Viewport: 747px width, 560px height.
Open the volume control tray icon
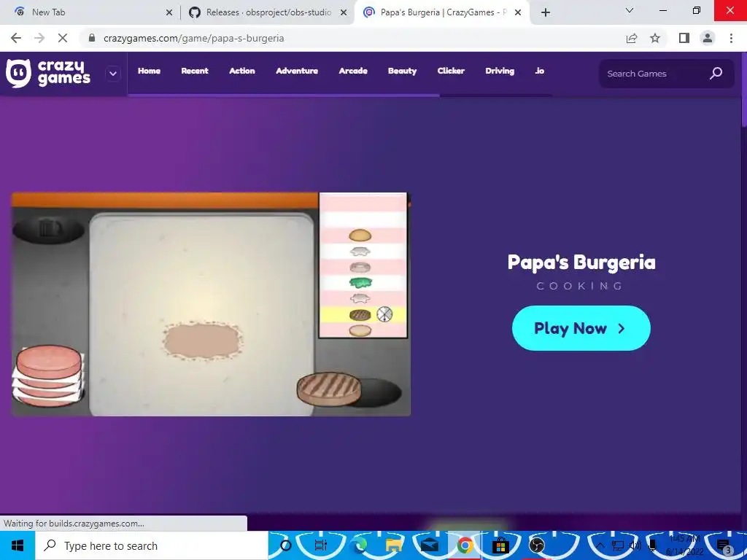(635, 545)
